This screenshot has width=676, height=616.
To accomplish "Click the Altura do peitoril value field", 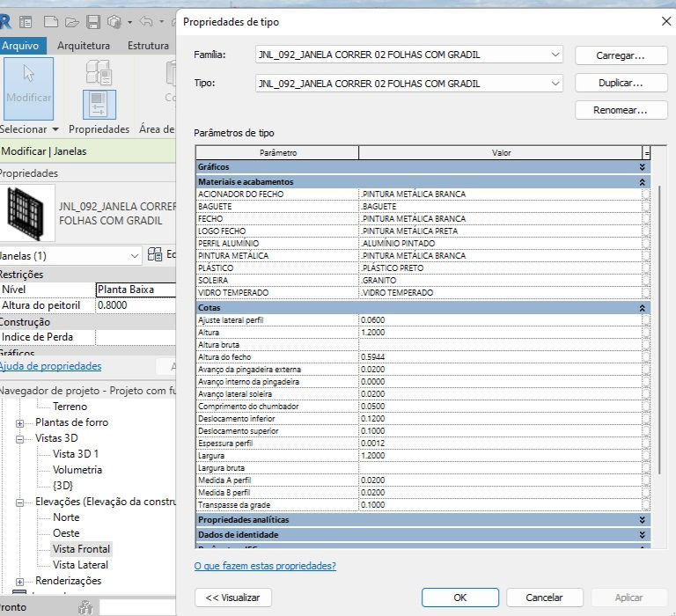I will tap(136, 305).
